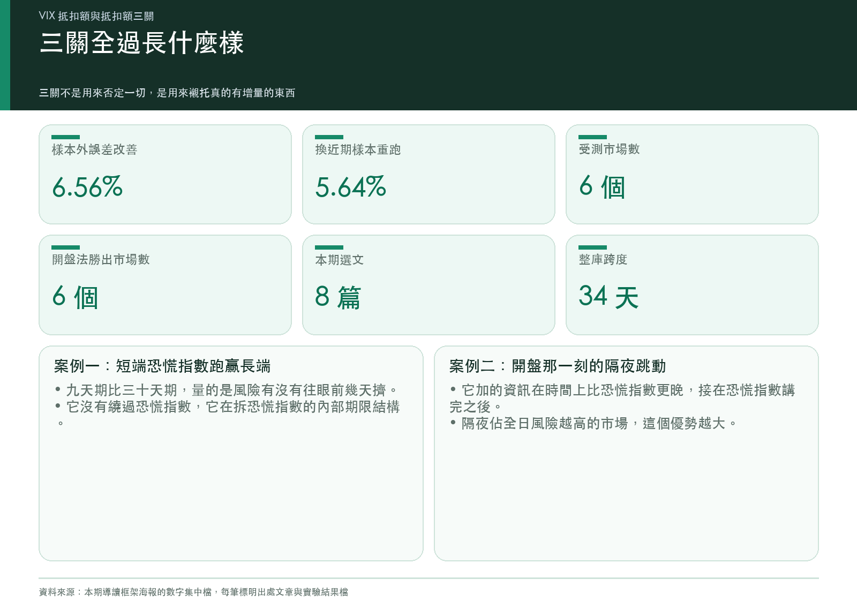Click the bullet starting 隔夜佔全日風險越高
The image size is (857, 616).
click(593, 423)
